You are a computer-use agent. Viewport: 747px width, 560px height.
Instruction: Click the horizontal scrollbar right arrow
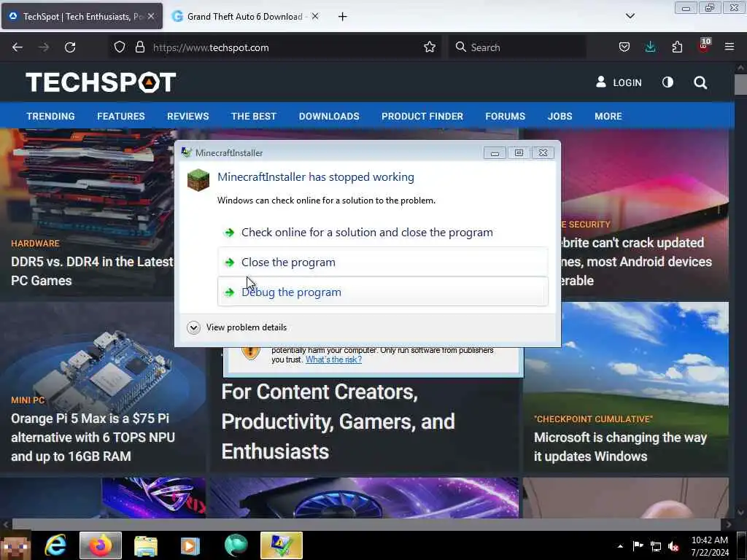(728, 524)
